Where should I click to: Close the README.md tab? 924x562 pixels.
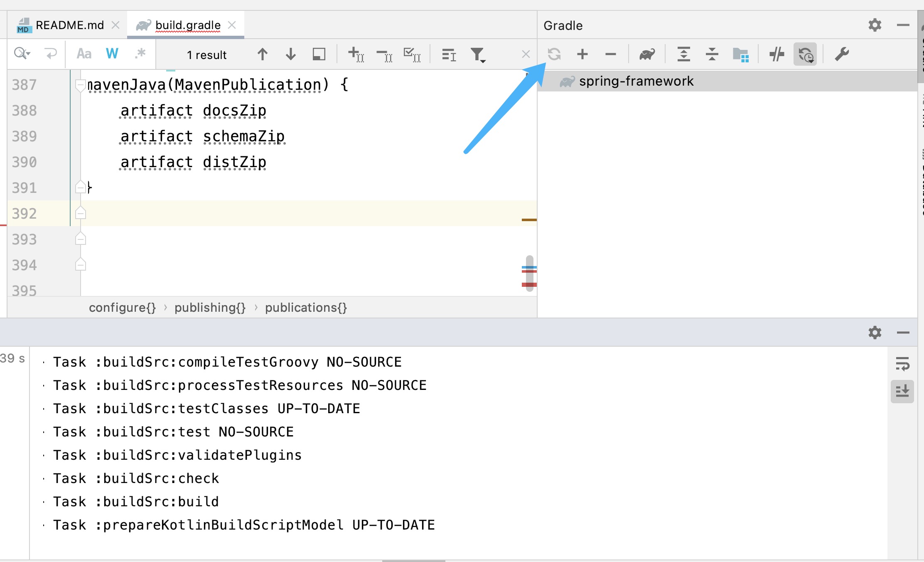116,25
